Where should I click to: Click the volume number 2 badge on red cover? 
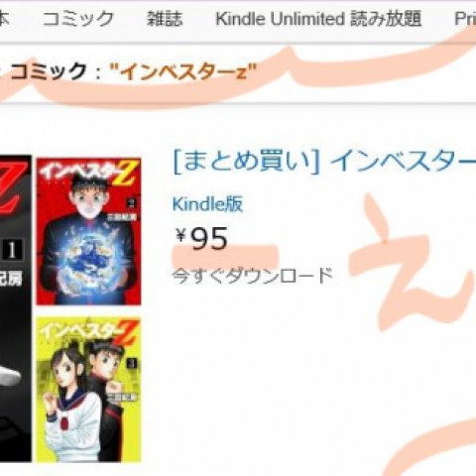click(x=132, y=202)
